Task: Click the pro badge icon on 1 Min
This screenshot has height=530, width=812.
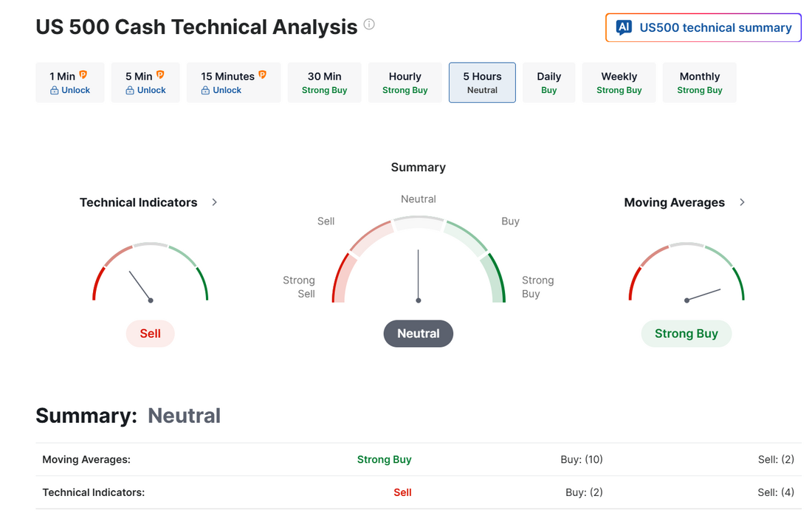Action: pos(83,75)
